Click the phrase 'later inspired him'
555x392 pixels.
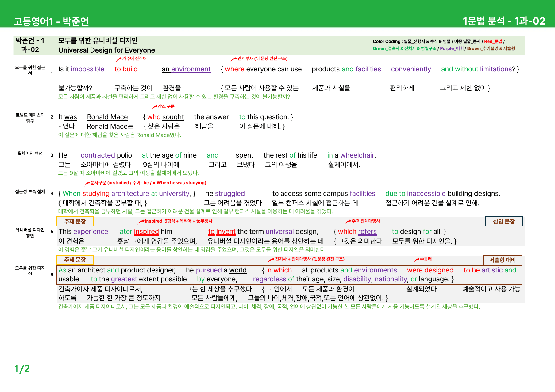point(145,232)
